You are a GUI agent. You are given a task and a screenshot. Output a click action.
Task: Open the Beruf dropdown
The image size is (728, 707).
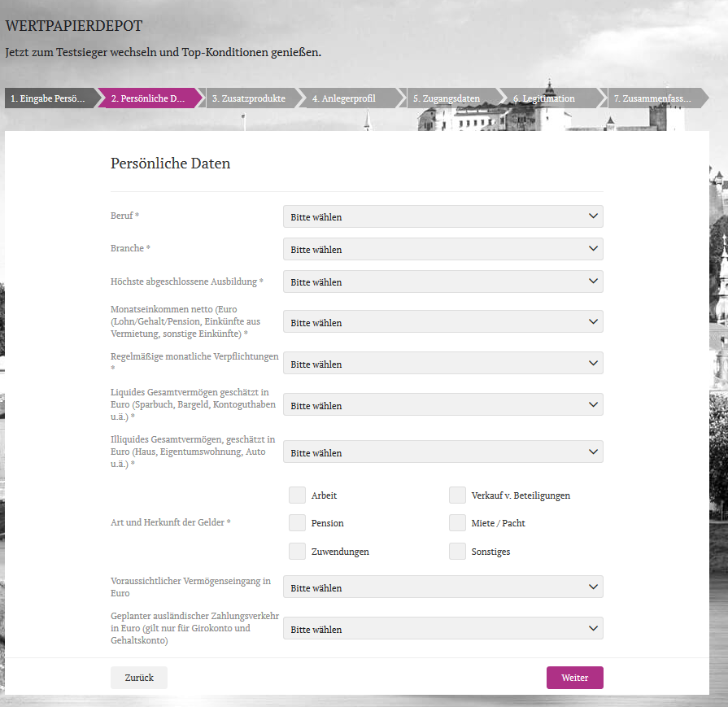click(442, 216)
